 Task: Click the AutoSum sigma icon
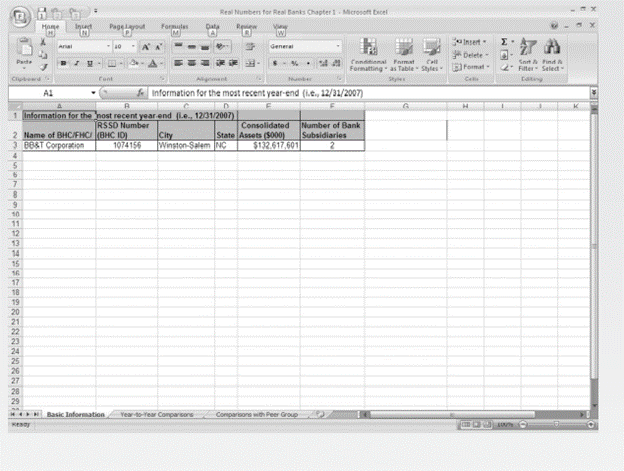[504, 42]
